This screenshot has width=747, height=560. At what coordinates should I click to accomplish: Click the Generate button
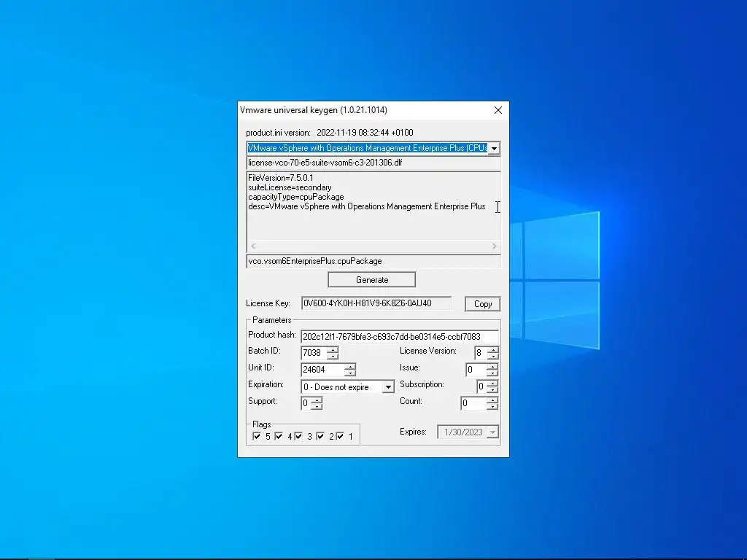click(371, 280)
